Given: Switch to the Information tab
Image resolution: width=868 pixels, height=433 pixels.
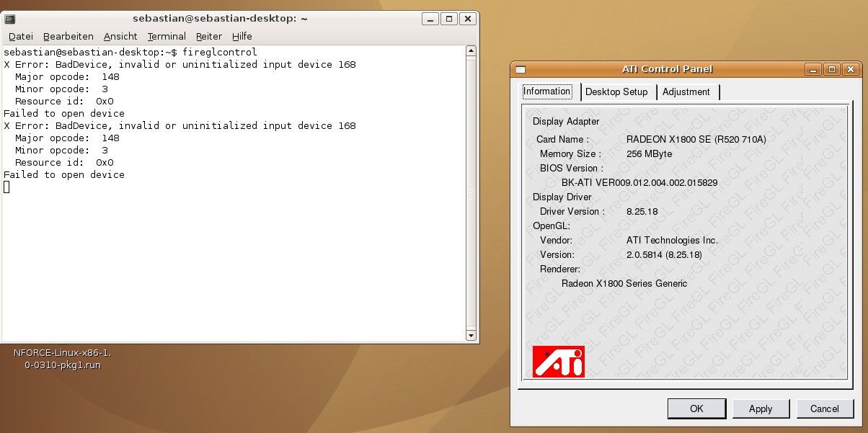Looking at the screenshot, I should [548, 91].
